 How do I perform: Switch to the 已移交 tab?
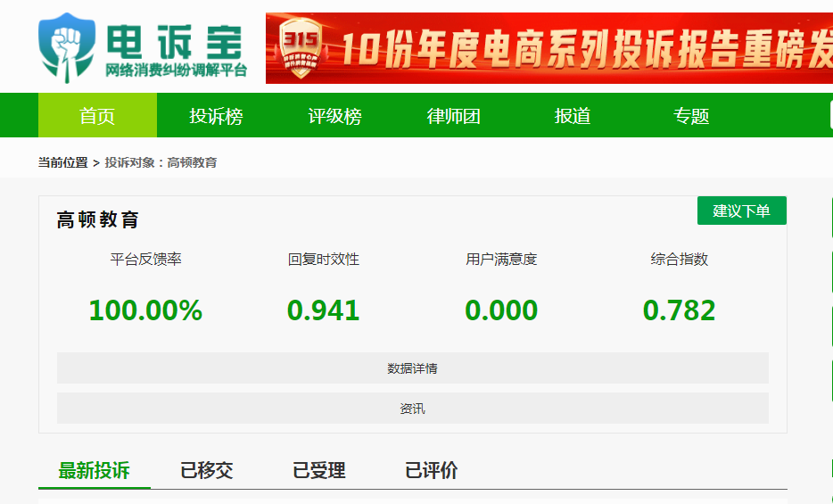pyautogui.click(x=207, y=470)
